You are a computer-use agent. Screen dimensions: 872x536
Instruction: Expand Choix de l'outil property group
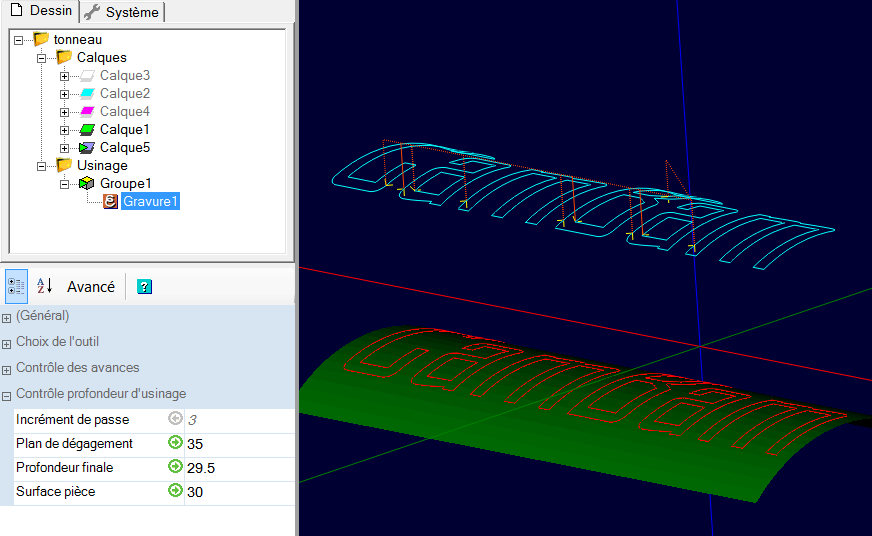[x=7, y=344]
